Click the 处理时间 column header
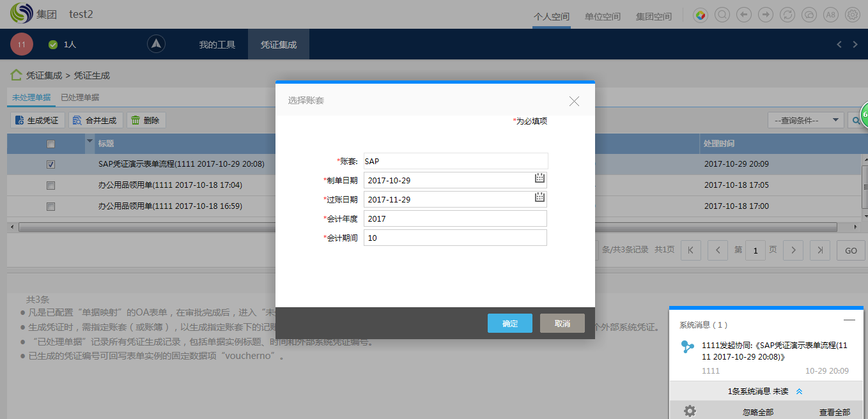This screenshot has width=868, height=419. [x=719, y=144]
